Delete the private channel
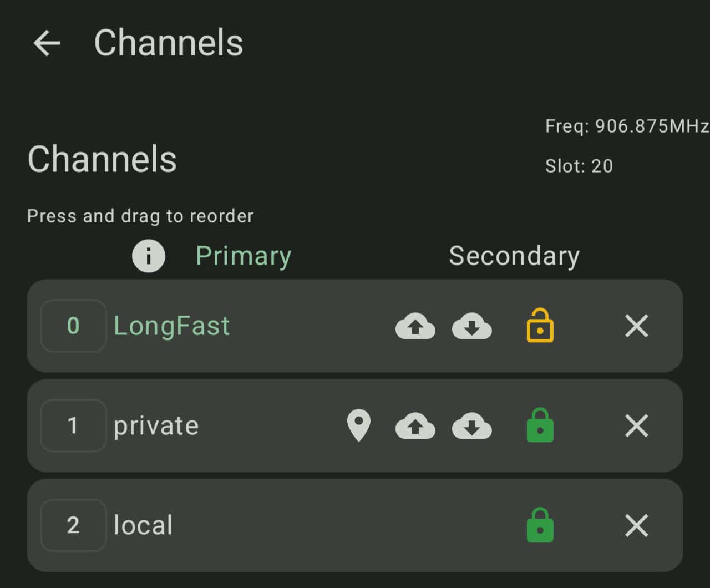 tap(636, 426)
